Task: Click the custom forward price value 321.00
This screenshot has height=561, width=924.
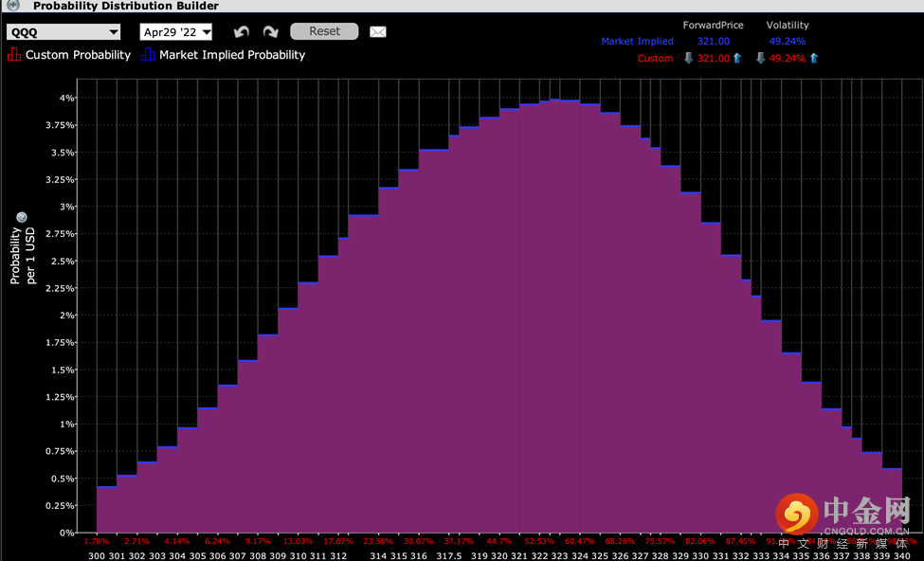Action: tap(713, 59)
